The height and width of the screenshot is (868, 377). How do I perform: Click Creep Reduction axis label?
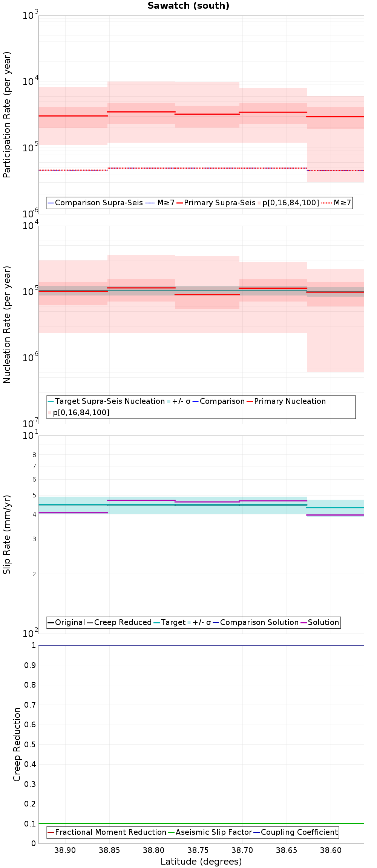17,744
